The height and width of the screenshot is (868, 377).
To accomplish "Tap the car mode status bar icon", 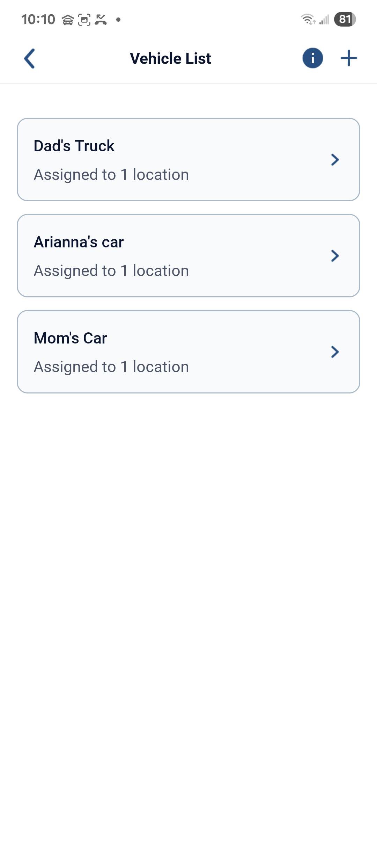I will tap(68, 20).
